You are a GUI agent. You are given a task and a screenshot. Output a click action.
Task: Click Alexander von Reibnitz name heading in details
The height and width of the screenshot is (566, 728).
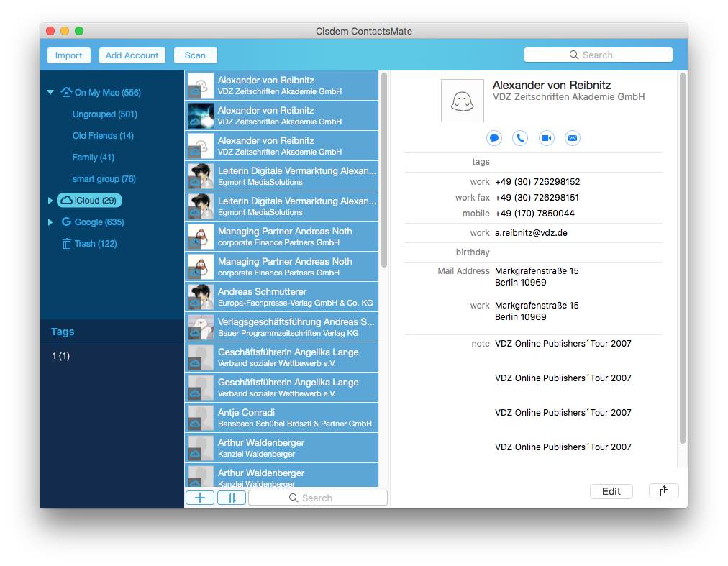coord(552,85)
